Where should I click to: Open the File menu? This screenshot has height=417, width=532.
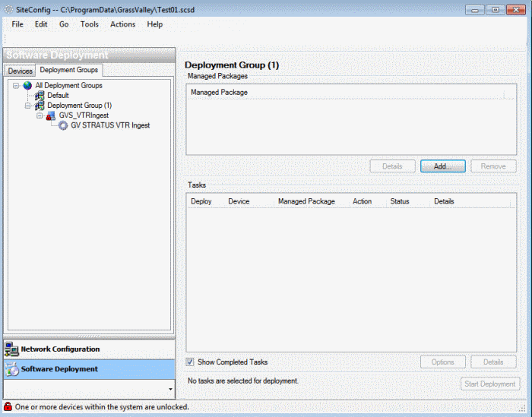click(x=17, y=24)
